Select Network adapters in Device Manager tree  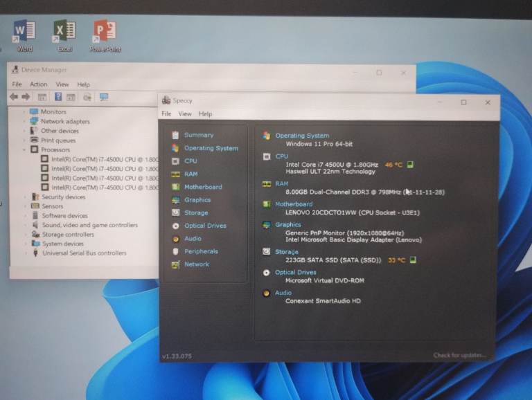[x=66, y=121]
